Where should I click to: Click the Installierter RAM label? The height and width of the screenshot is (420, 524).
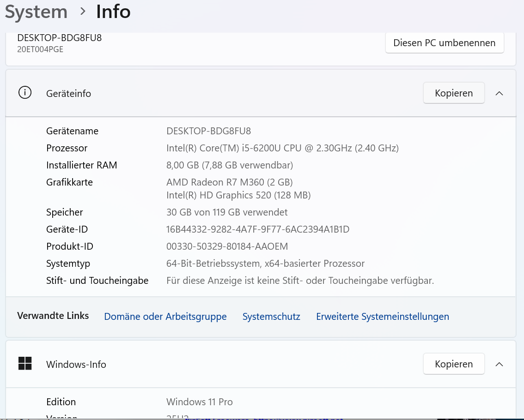(81, 165)
